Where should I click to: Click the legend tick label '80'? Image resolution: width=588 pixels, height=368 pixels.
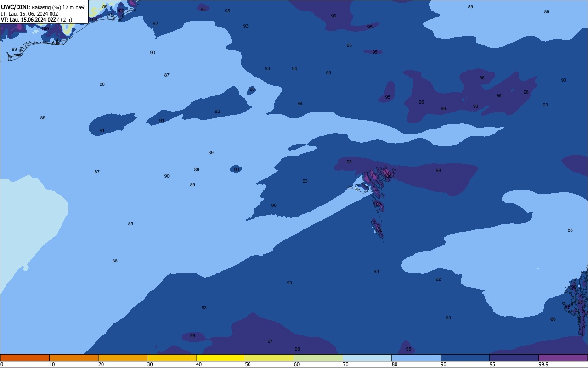[x=395, y=364]
